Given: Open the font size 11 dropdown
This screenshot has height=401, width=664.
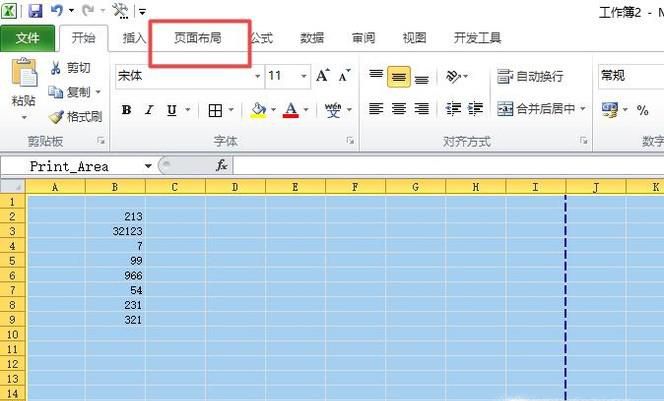Looking at the screenshot, I should click(304, 76).
